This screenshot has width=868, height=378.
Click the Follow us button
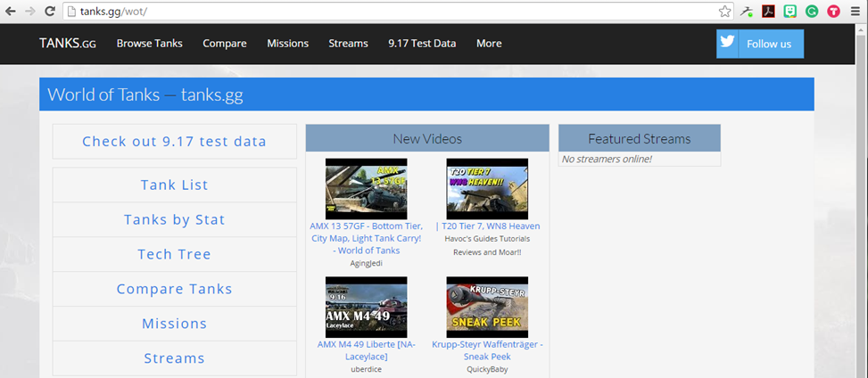[x=760, y=44]
